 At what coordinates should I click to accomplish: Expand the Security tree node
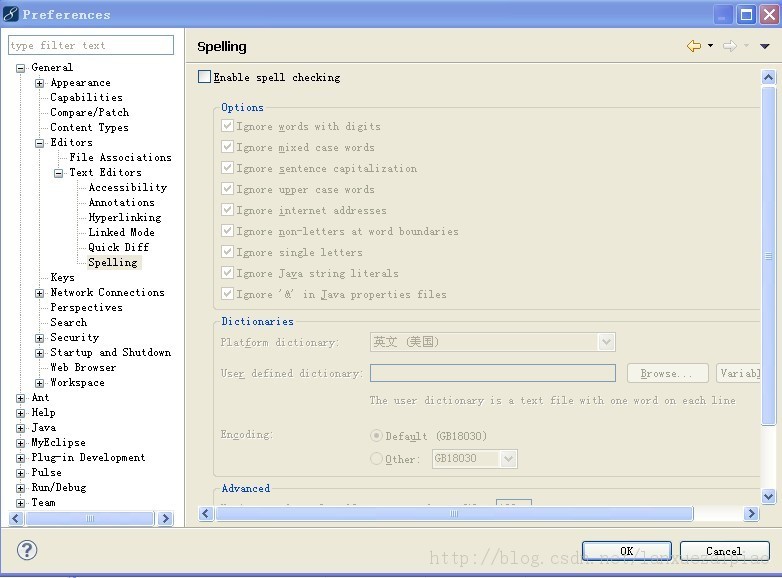[39, 338]
